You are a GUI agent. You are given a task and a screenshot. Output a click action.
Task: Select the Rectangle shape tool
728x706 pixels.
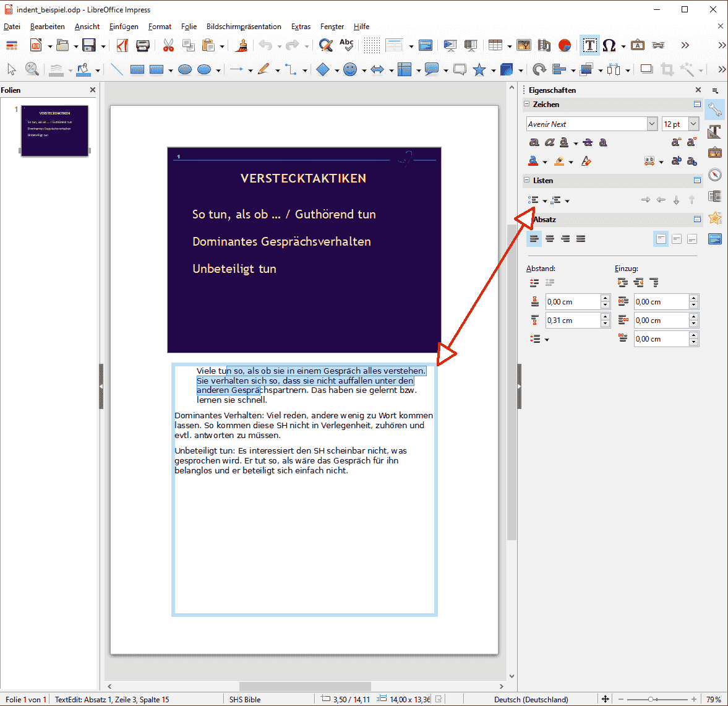pos(137,70)
